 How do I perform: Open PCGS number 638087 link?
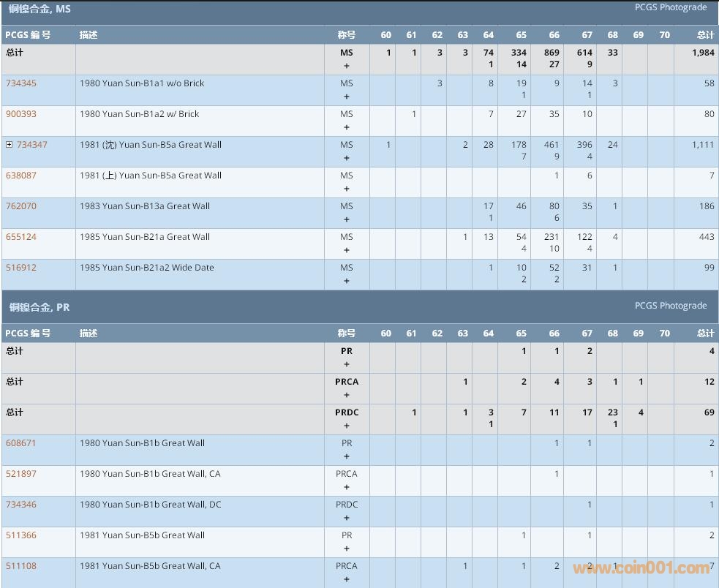[x=21, y=176]
